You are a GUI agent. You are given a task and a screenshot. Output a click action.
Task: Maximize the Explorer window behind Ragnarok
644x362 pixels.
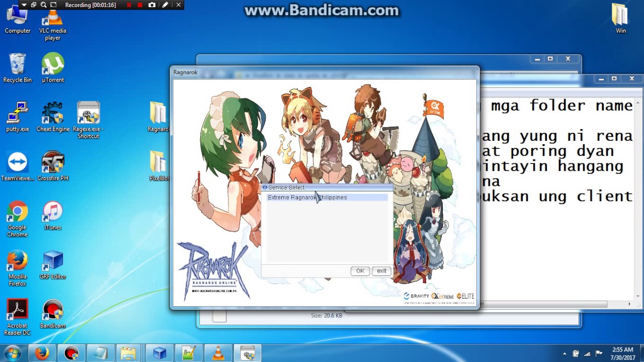(550, 59)
